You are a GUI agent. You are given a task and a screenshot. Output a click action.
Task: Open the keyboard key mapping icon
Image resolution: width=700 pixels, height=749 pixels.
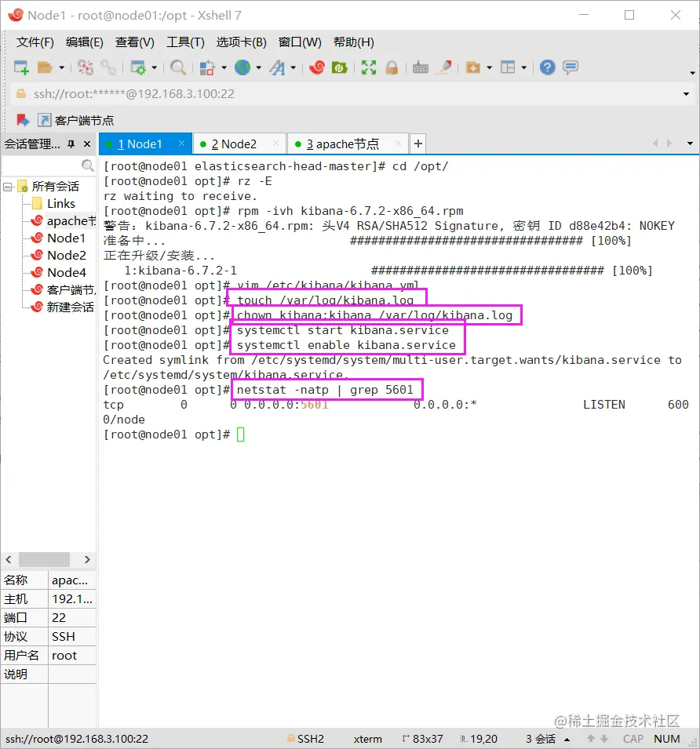tap(421, 67)
